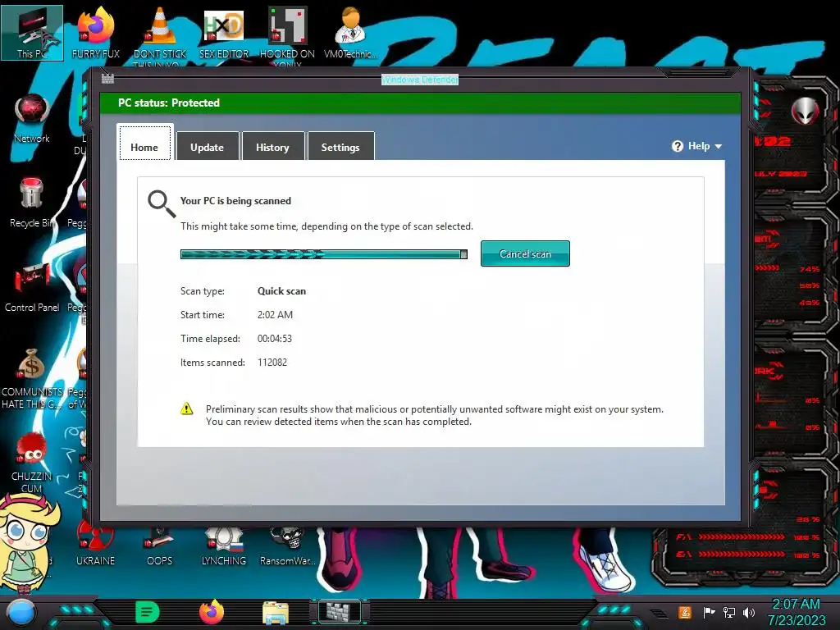Screen dimensions: 840x630
Task: Go to the Settings tab
Action: [x=340, y=146]
